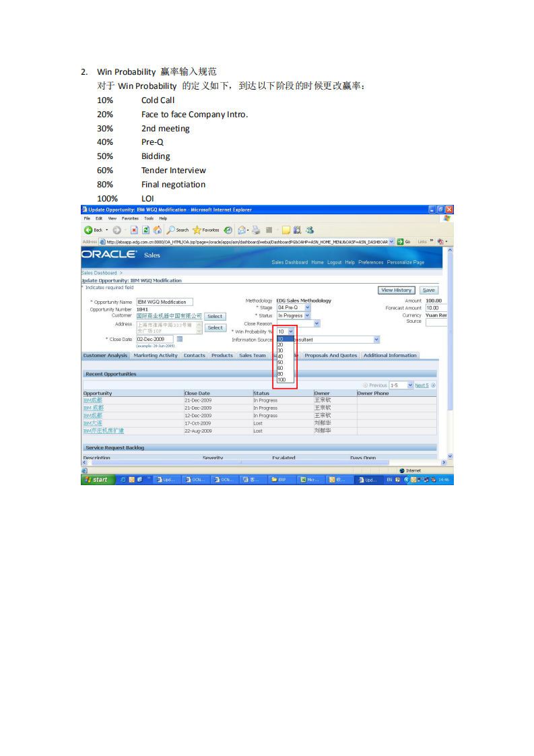Click the Back arrow in Internet Explorer
This screenshot has width=534, height=756.
[x=88, y=230]
